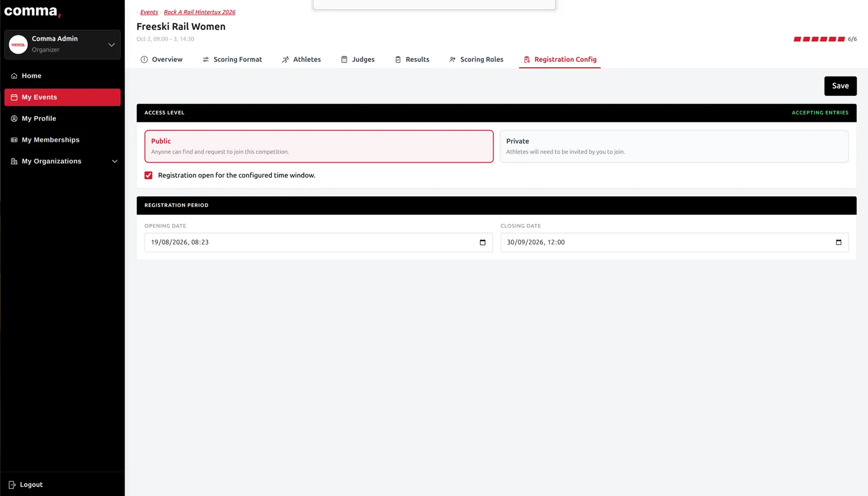Click the My Memberships card icon
Screen dimensions: 868x496
[x=14, y=140]
